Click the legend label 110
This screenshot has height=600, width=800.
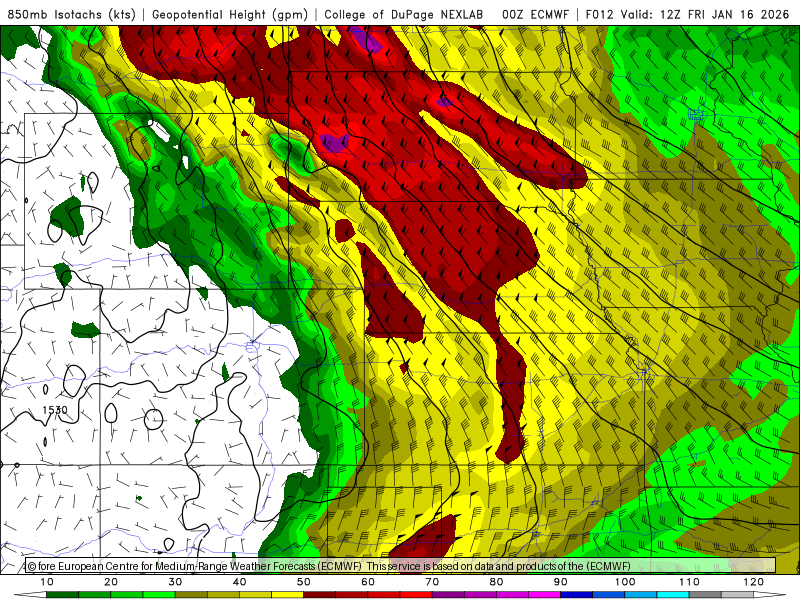689,582
